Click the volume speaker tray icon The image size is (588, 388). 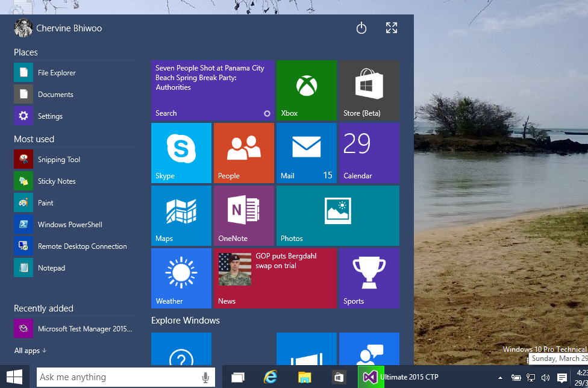(x=545, y=378)
